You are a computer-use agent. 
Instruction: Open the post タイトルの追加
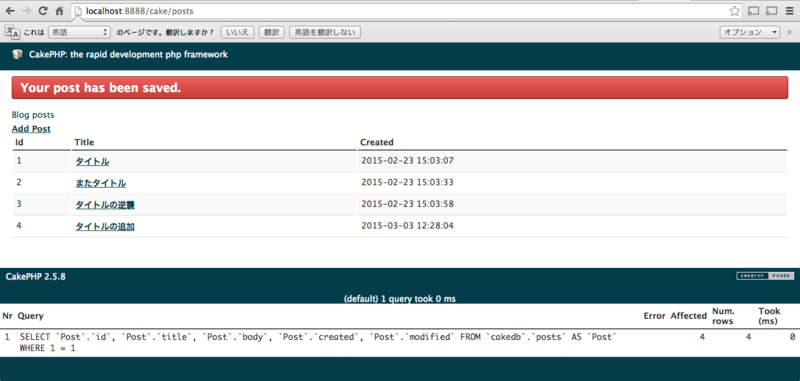[105, 227]
